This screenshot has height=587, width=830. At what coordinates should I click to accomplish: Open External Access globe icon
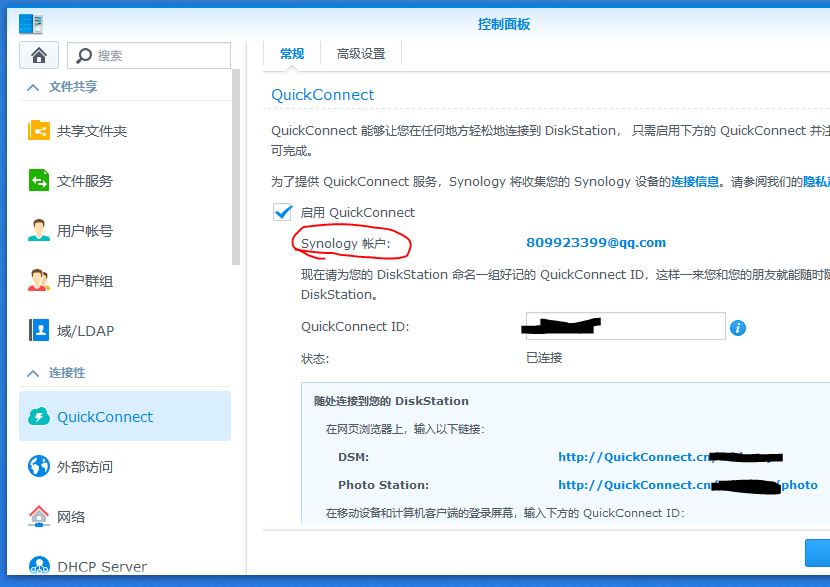(39, 466)
